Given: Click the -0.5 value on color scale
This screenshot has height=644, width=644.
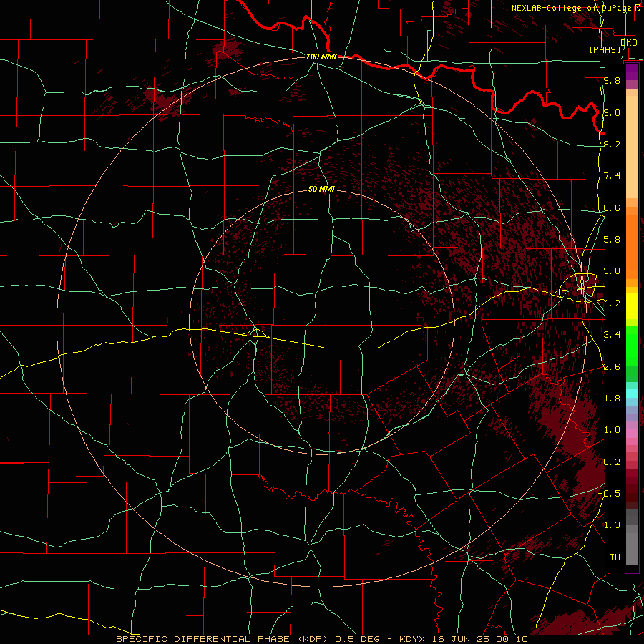Looking at the screenshot, I should (609, 494).
